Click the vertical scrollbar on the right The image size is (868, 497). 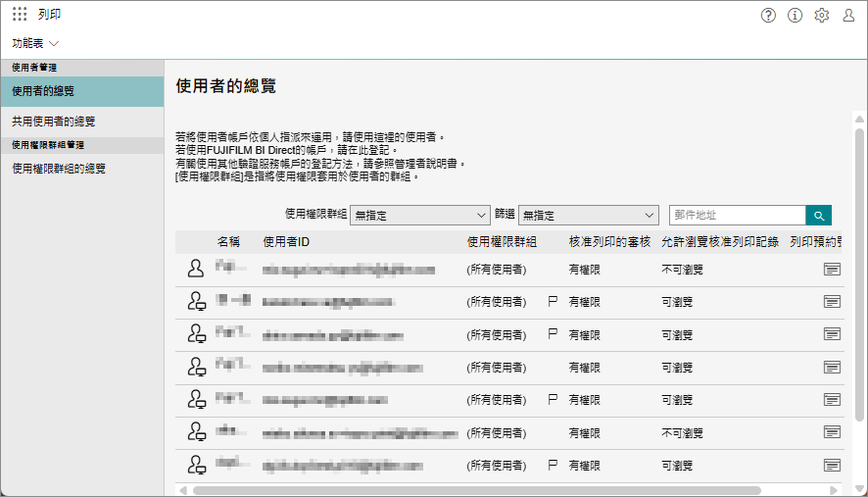pos(859,274)
